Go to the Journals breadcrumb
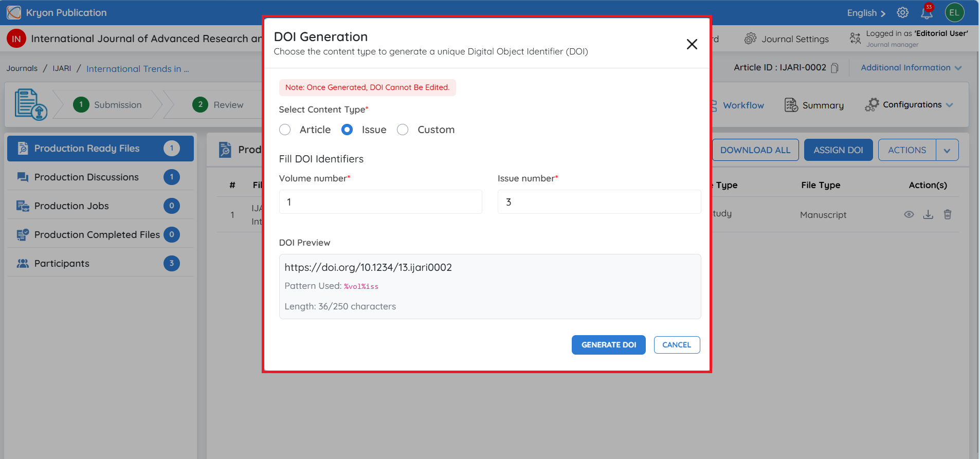The width and height of the screenshot is (980, 459). [22, 68]
